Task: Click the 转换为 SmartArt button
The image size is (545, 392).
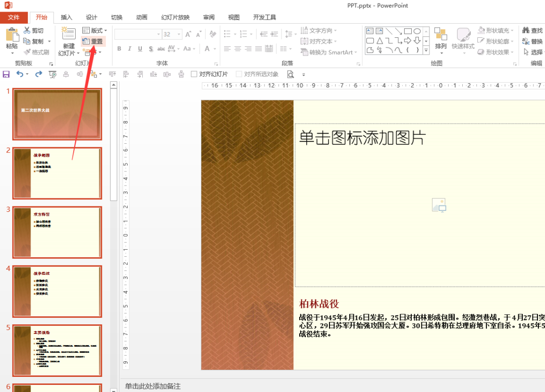Action: pyautogui.click(x=329, y=52)
